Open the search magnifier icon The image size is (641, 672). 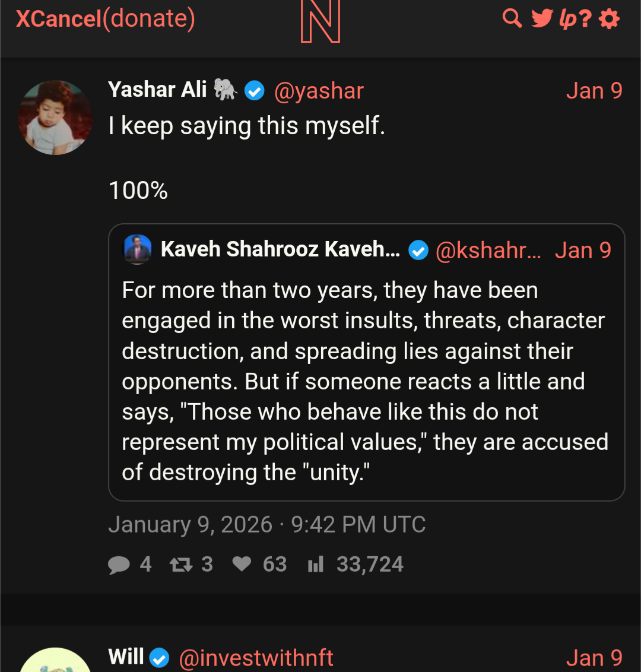[x=512, y=18]
